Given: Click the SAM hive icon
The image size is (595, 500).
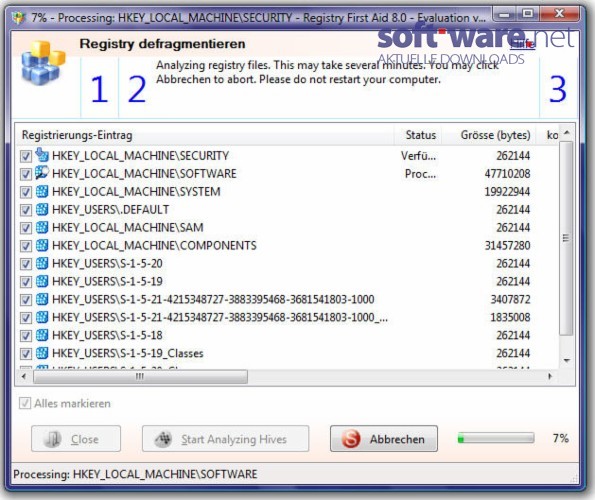Looking at the screenshot, I should 42,227.
